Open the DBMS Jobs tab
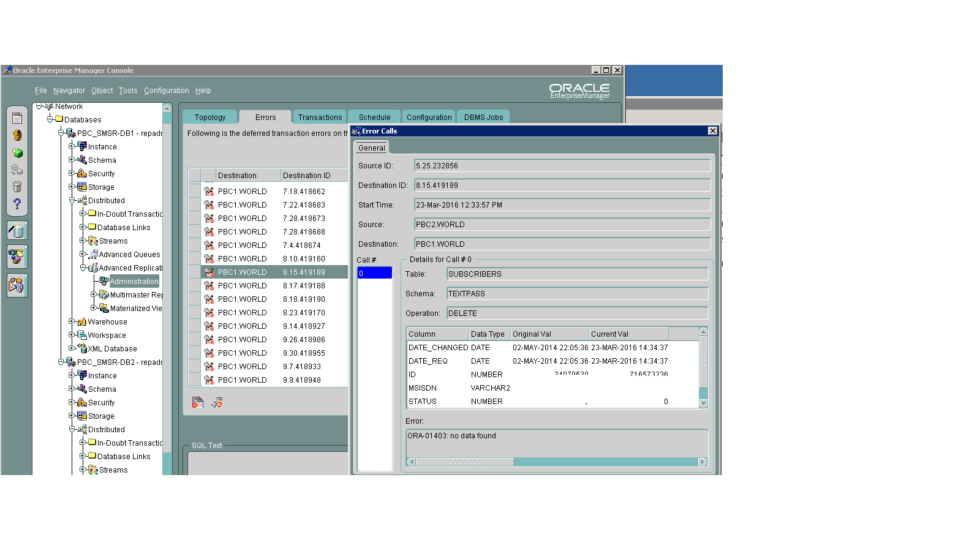The image size is (980, 551). click(483, 118)
